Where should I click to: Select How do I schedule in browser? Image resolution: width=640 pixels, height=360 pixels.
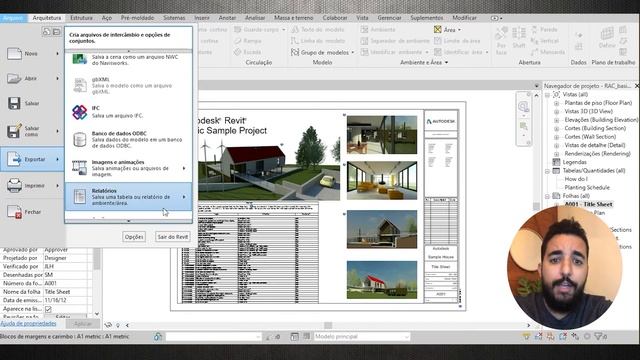click(x=576, y=179)
